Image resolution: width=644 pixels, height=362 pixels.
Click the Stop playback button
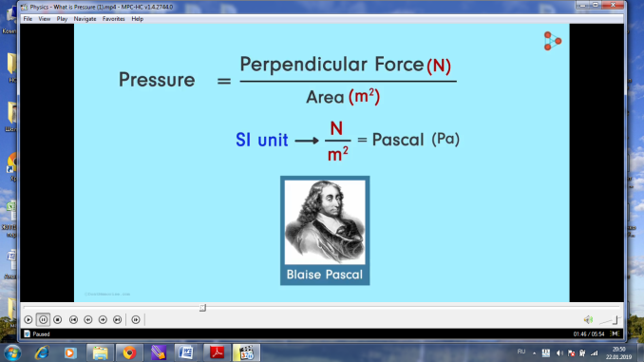click(x=58, y=319)
